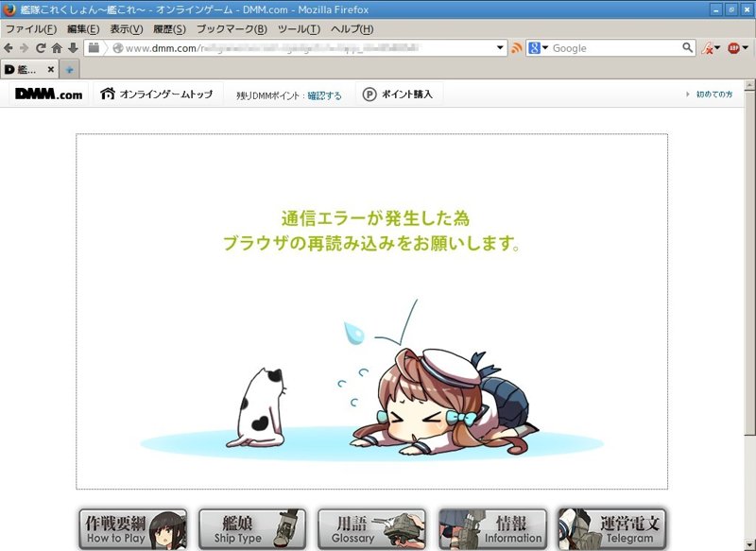Image resolution: width=756 pixels, height=551 pixels.
Task: Go to the home page icon
Action: pos(57,47)
